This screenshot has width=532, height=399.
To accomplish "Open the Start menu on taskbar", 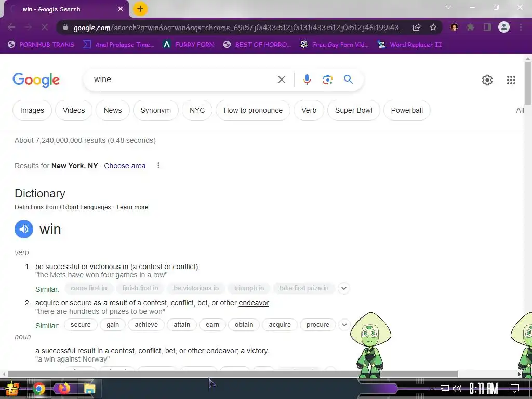I will (x=12, y=389).
